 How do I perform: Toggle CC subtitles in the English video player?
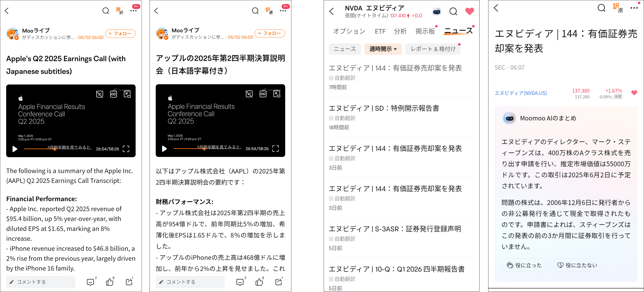click(x=114, y=94)
